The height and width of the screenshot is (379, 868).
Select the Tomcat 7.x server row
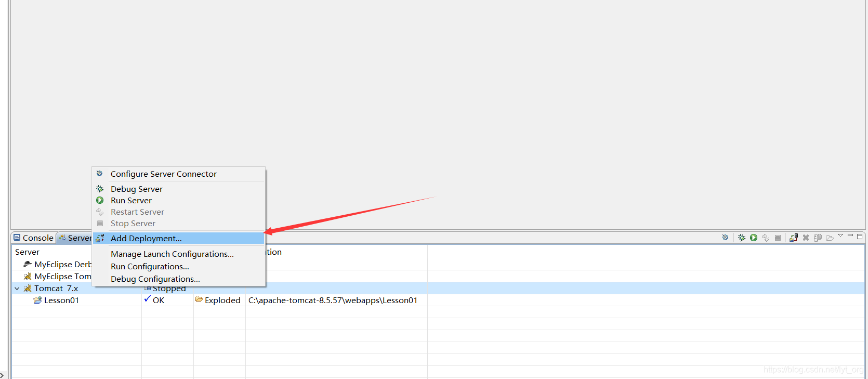pyautogui.click(x=438, y=289)
